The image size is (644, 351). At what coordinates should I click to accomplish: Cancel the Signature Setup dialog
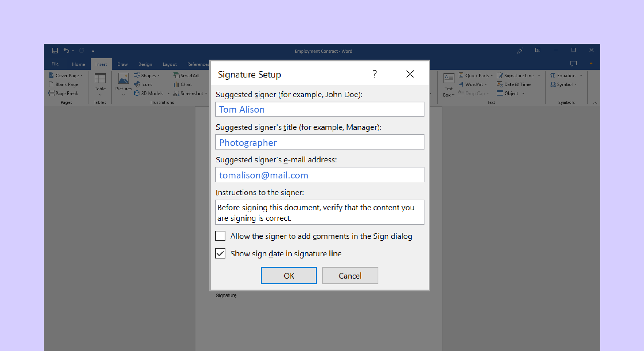point(350,275)
